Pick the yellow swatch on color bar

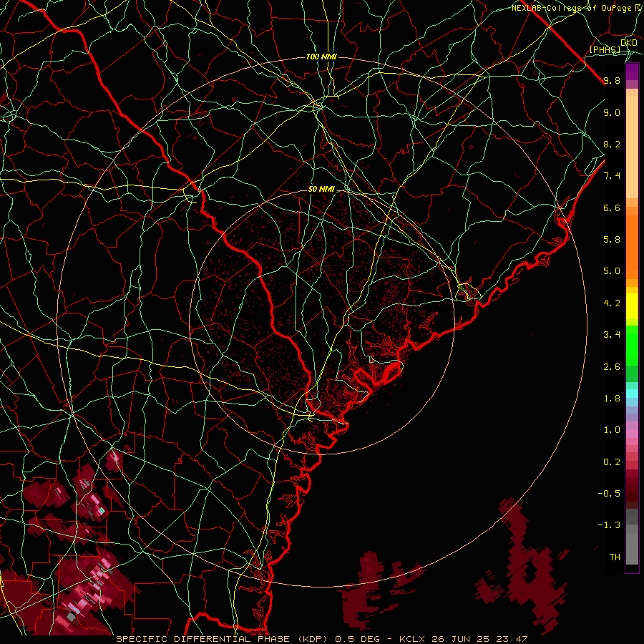tap(632, 306)
